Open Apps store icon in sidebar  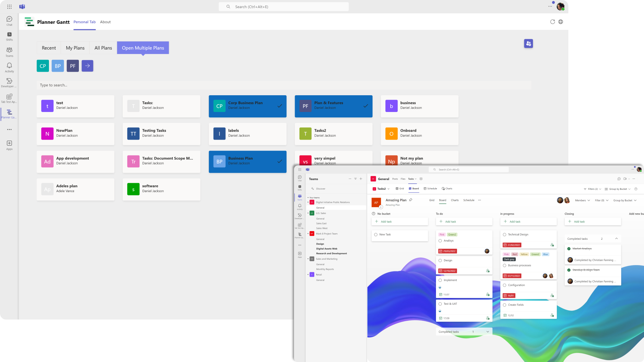coord(9,145)
